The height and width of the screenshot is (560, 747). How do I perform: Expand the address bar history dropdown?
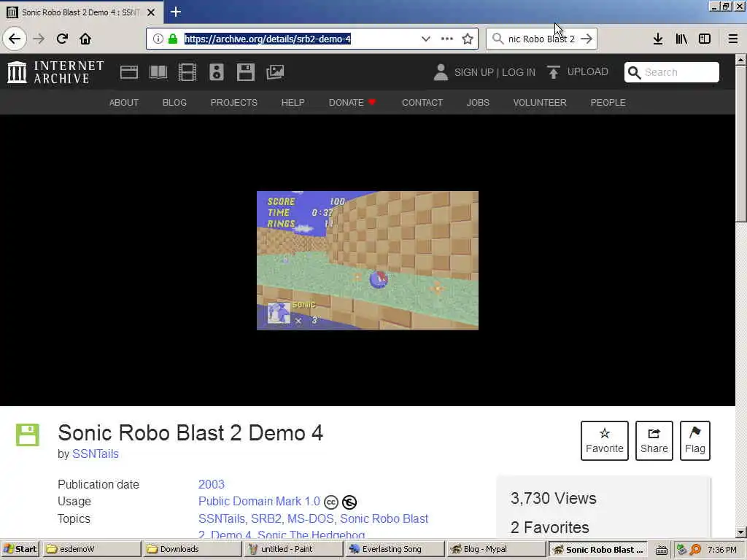(x=426, y=39)
